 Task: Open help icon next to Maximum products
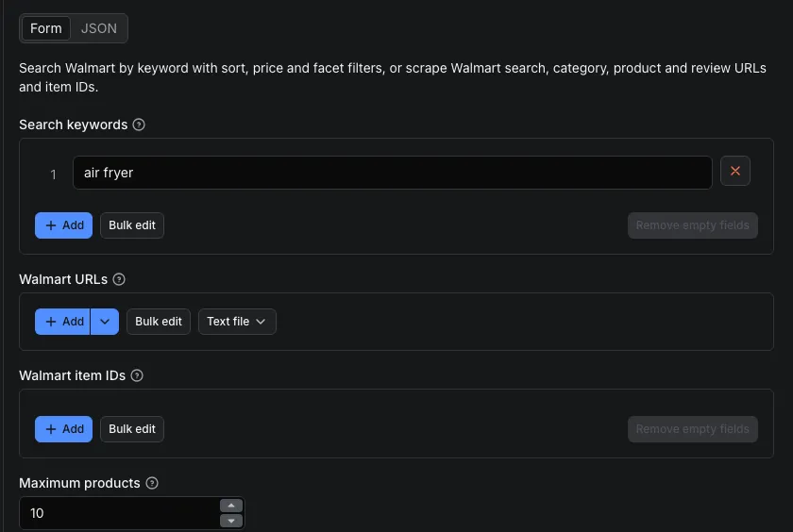click(x=152, y=483)
